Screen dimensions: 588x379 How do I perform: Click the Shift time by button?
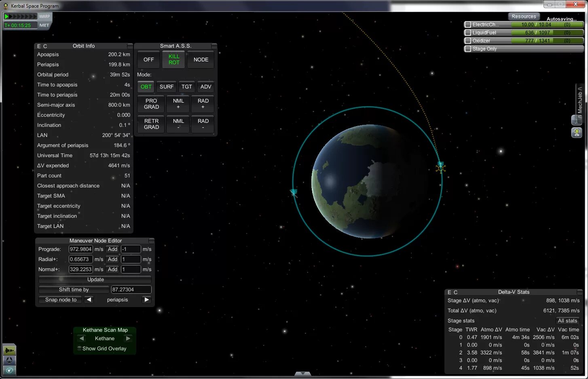coord(74,289)
